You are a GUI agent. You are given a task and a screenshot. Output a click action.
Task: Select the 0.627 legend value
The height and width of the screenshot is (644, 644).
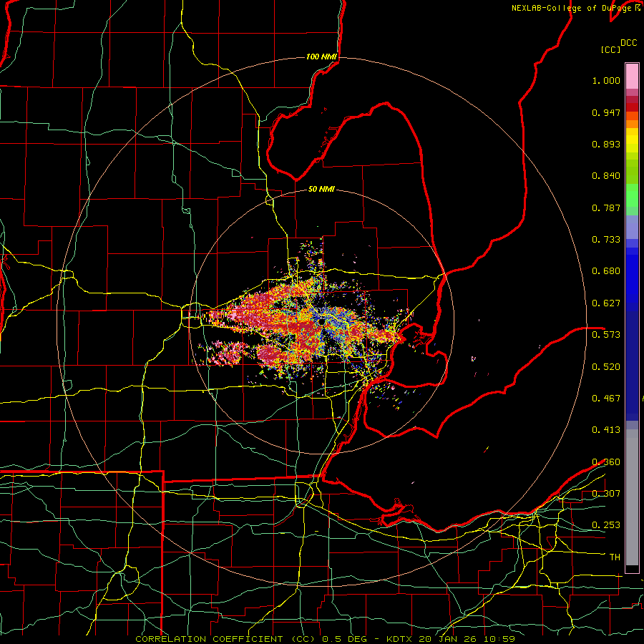[606, 303]
